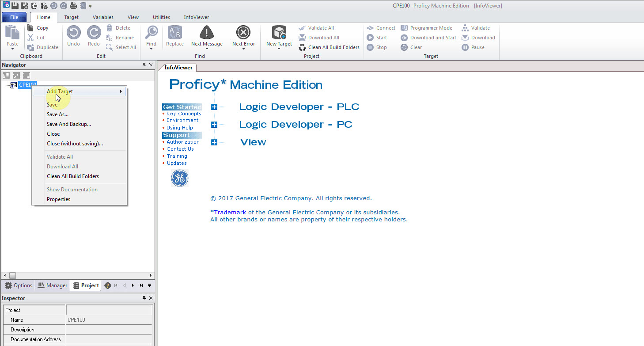Image resolution: width=644 pixels, height=346 pixels.
Task: Open the Find dropdown arrow
Action: [x=152, y=49]
